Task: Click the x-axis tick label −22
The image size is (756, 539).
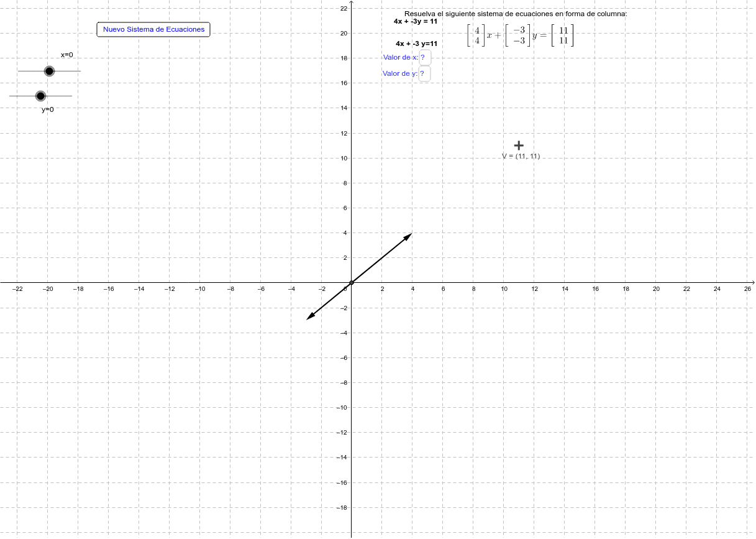Action: tap(17, 289)
